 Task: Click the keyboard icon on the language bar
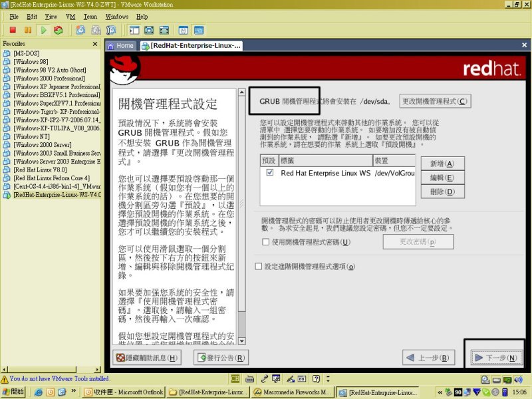[x=250, y=378]
